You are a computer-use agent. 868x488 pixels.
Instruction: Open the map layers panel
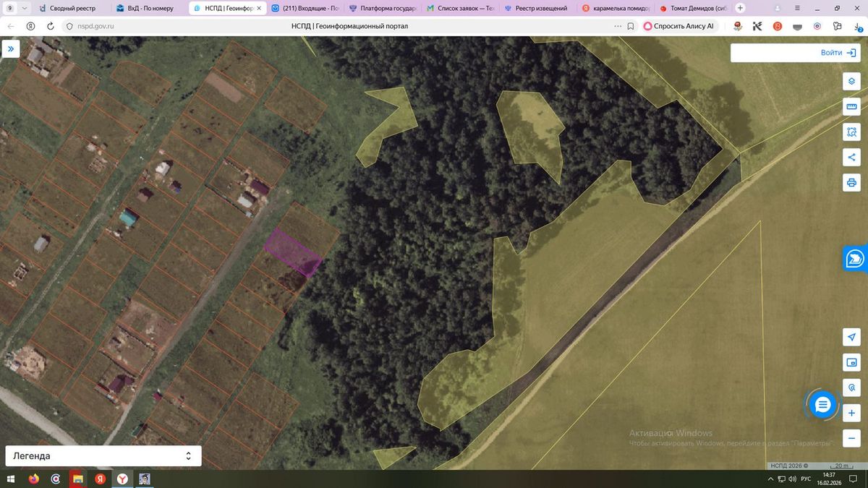pyautogui.click(x=851, y=81)
